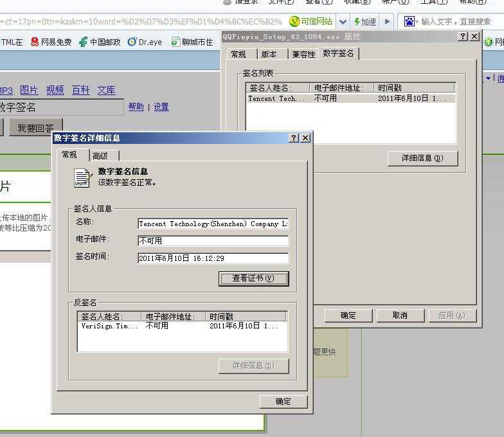Click 确定 in the properties window
This screenshot has height=437, width=504.
[348, 316]
